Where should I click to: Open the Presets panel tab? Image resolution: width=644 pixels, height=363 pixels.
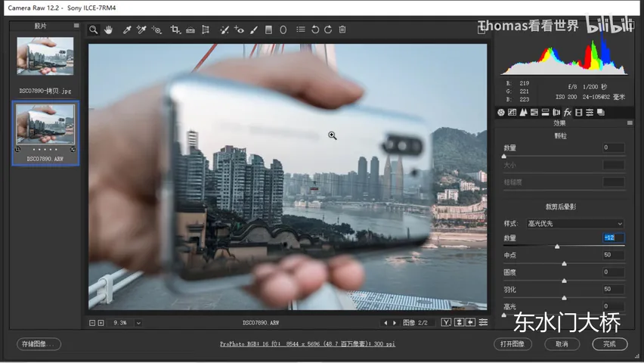590,112
